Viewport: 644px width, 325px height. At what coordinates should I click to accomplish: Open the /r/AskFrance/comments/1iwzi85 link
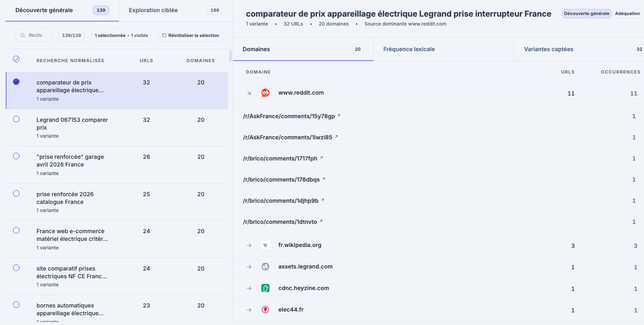pyautogui.click(x=288, y=137)
